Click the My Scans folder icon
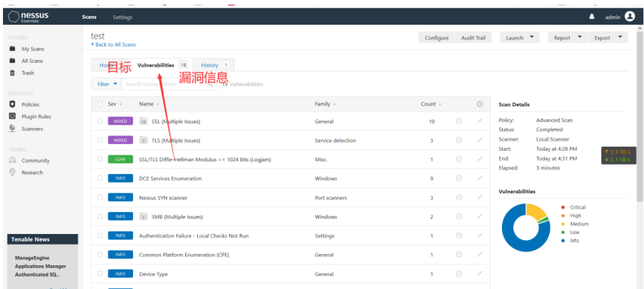 [12, 49]
